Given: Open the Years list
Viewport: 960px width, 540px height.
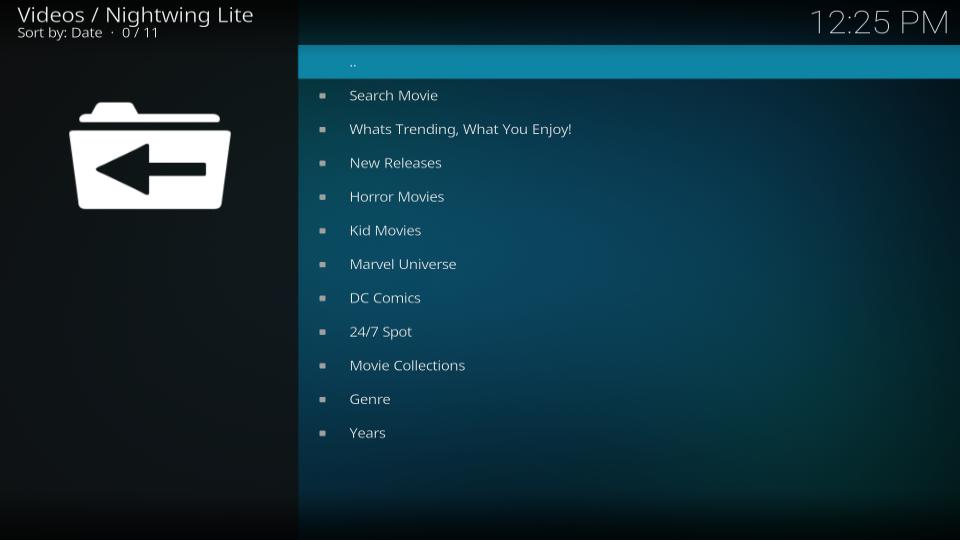Looking at the screenshot, I should point(629,432).
